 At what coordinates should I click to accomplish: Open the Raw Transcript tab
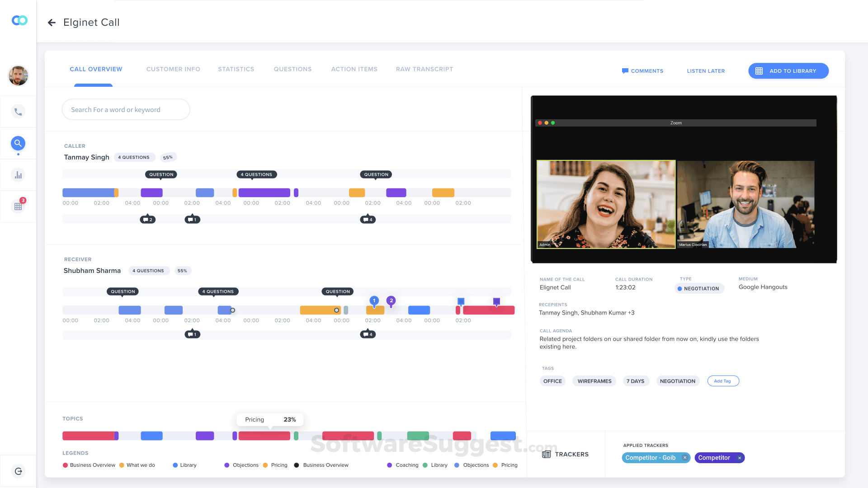point(424,69)
